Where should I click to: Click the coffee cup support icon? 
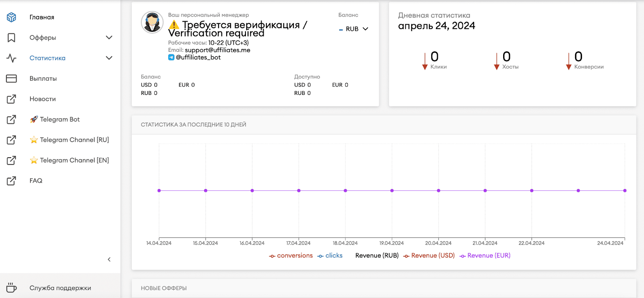click(11, 288)
